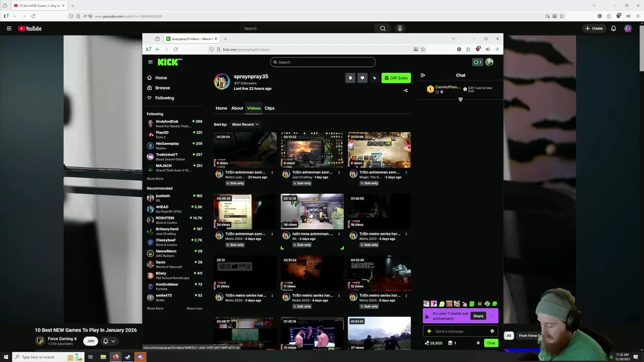Open Firefox from the taskbar
Viewport: 644px width, 362px height.
[x=115, y=357]
